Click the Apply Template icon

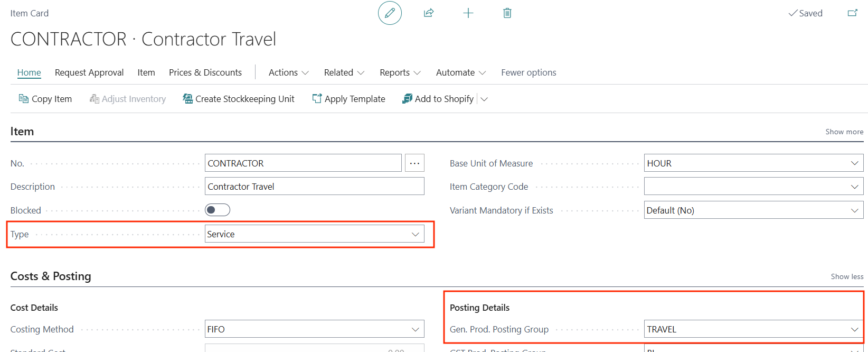point(317,99)
